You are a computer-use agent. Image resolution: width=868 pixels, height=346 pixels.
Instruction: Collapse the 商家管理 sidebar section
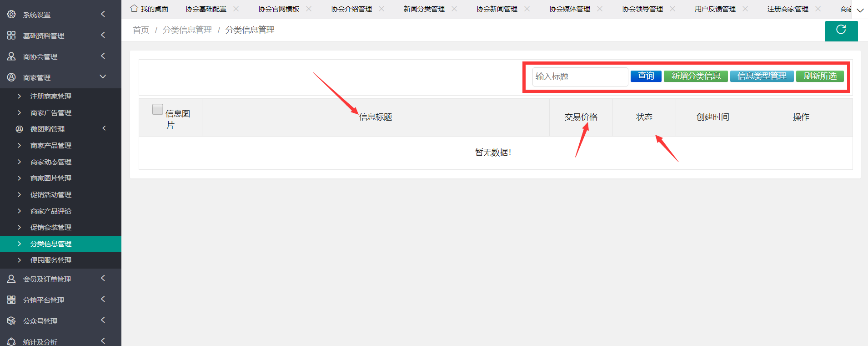[103, 77]
